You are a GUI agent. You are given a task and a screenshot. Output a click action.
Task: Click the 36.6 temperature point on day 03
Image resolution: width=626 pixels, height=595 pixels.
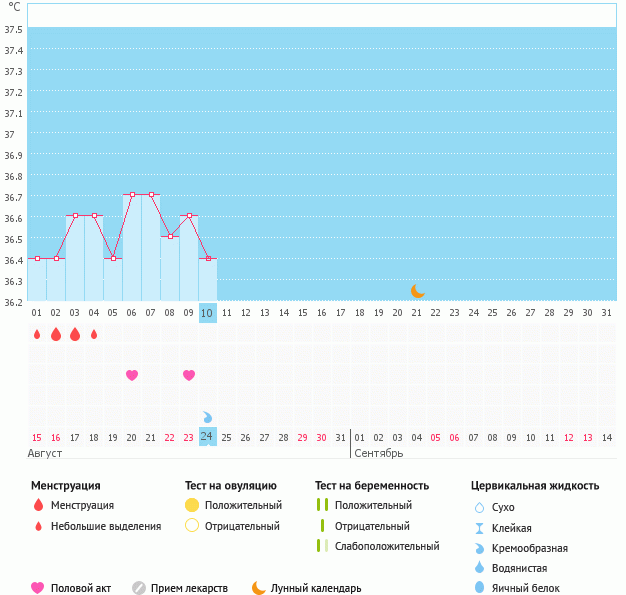[75, 215]
